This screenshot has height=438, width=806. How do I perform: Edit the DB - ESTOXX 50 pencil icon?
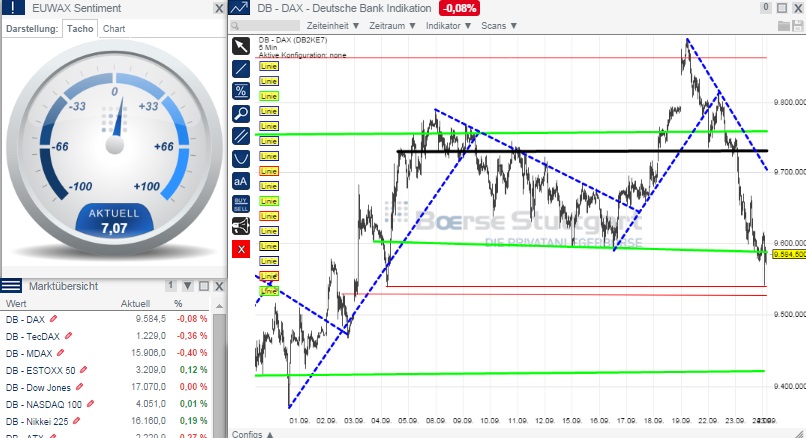pyautogui.click(x=84, y=370)
